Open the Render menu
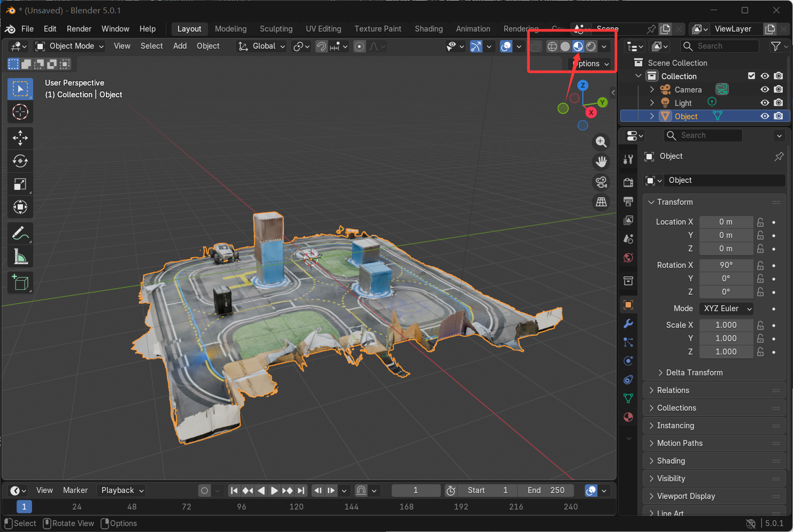 pyautogui.click(x=79, y=29)
